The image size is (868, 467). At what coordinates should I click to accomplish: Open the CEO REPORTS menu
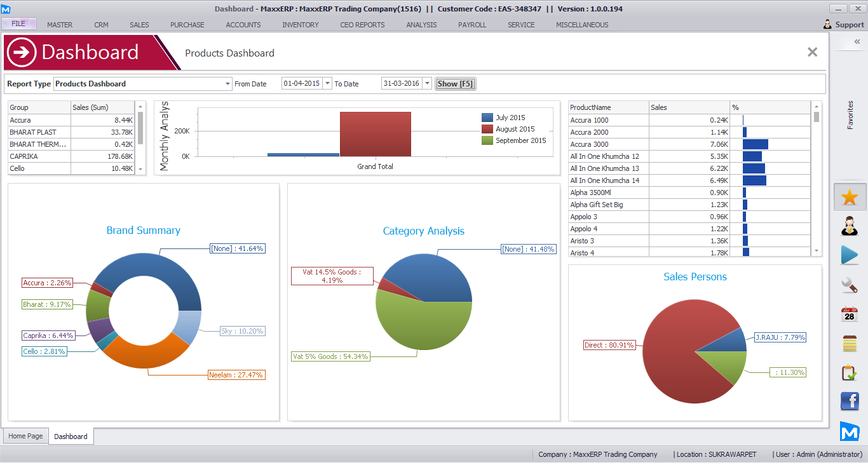pos(362,25)
